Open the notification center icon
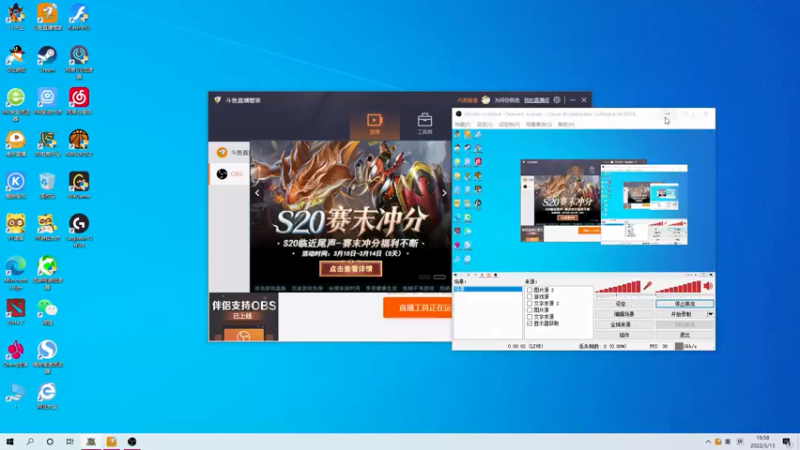The width and height of the screenshot is (800, 450). [x=787, y=442]
